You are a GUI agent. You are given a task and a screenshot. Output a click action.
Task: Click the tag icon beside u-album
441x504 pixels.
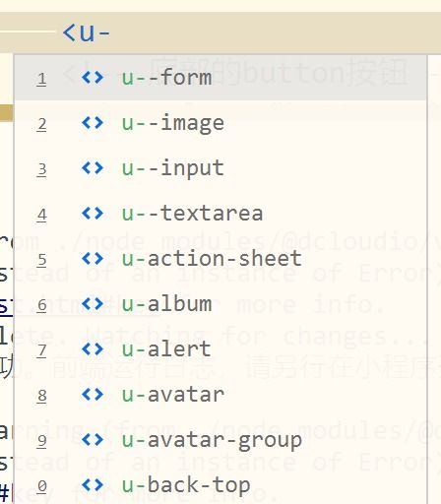click(93, 304)
